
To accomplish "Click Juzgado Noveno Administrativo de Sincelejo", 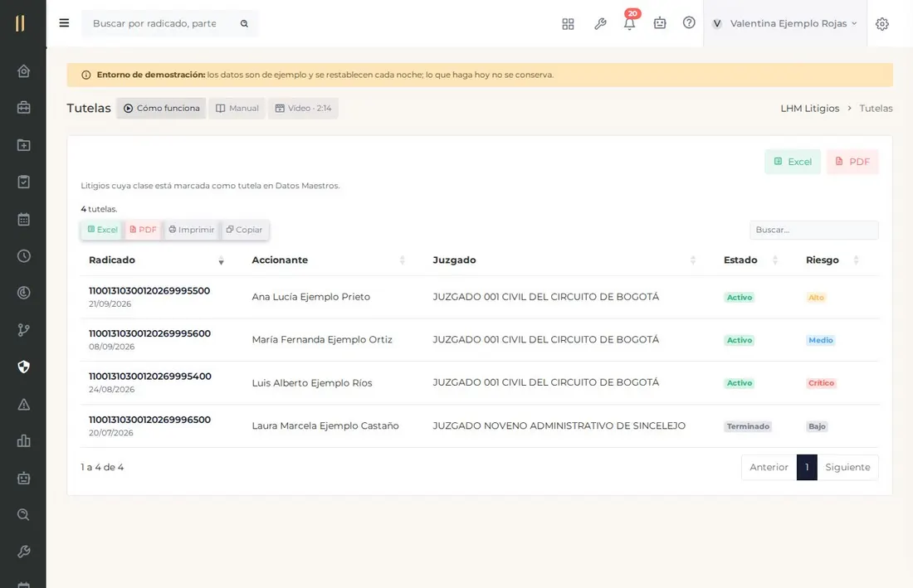I will coord(559,425).
